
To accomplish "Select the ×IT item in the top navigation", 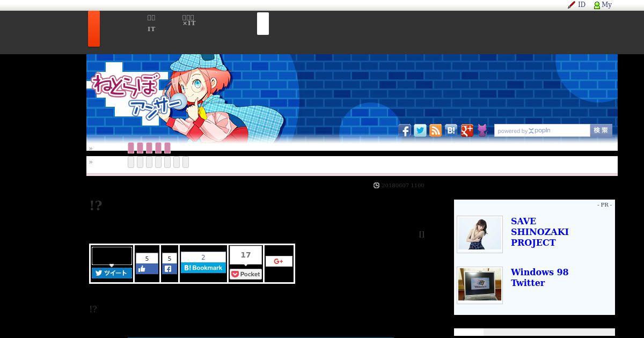I will coord(189,23).
